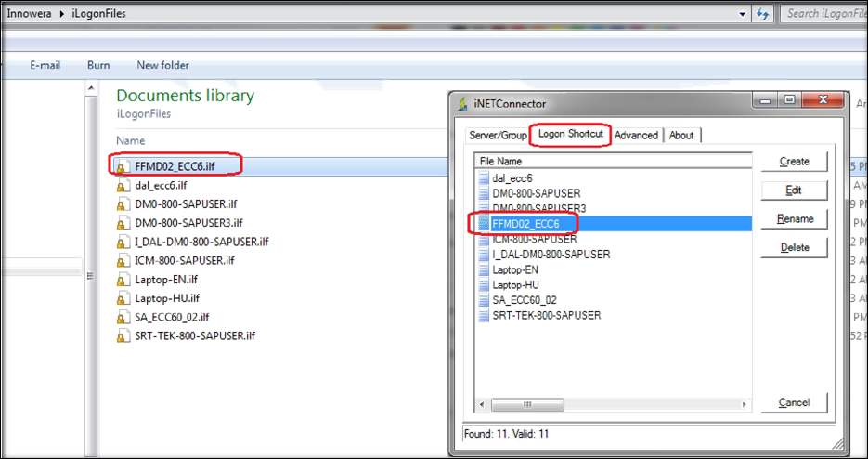Click the dal_ecc6.ilf file icon
The image size is (868, 459).
[122, 185]
